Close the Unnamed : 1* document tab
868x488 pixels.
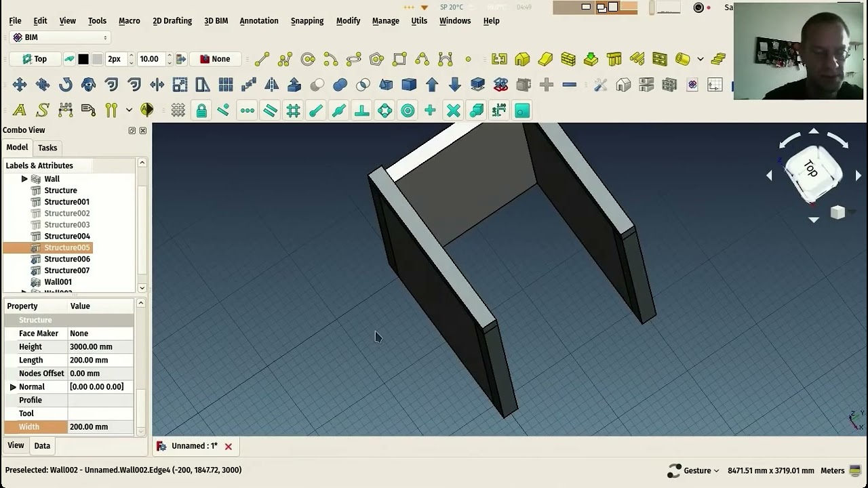229,447
